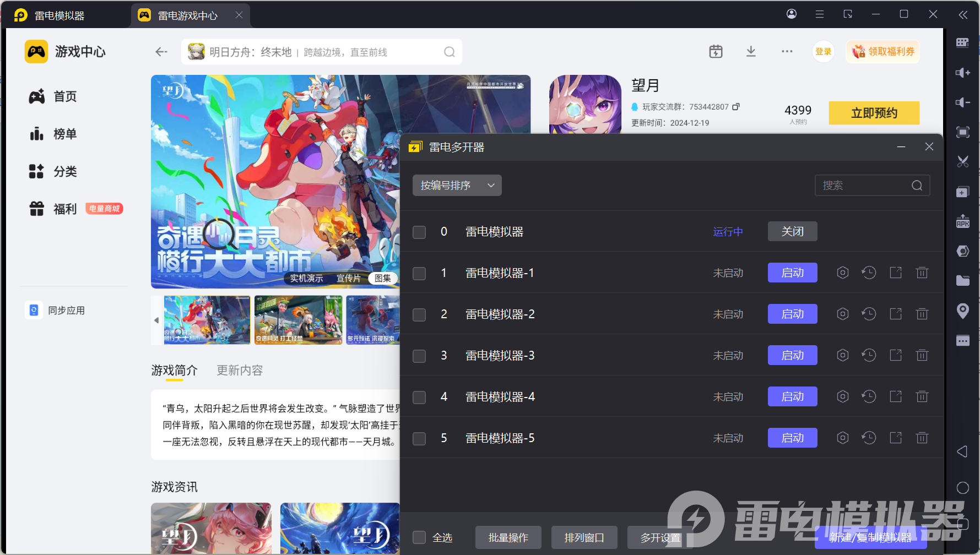Screen dimensions: 980x555
Task: Delete the 雷电模拟器-4 instance
Action: (922, 396)
